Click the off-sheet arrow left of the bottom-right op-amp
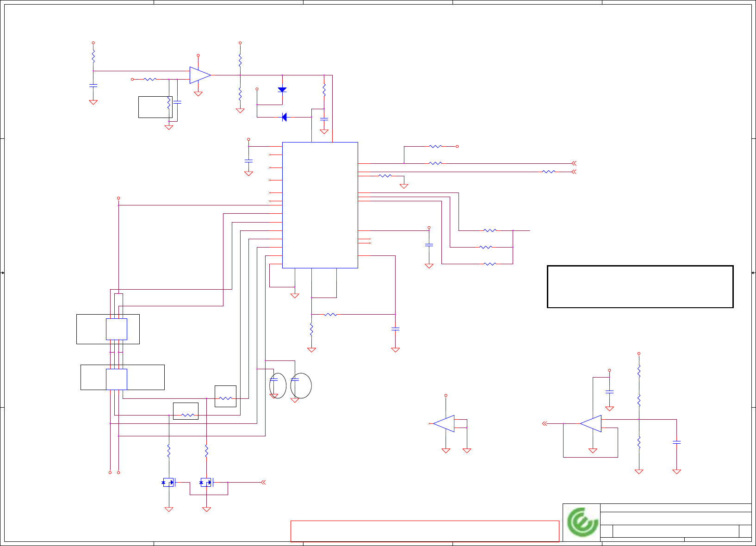Image resolution: width=756 pixels, height=546 pixels. 545,423
